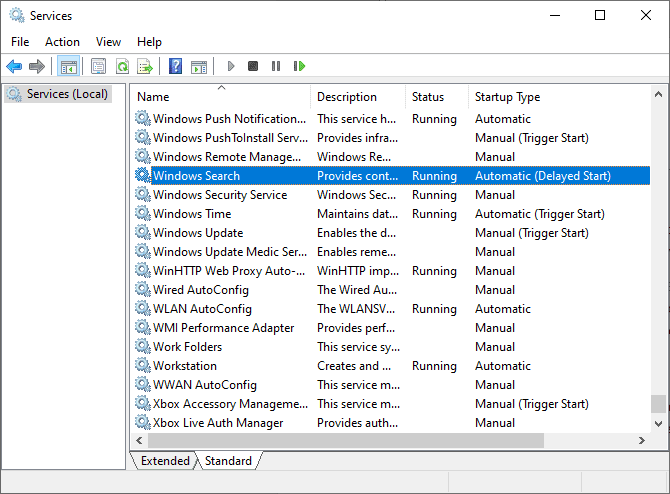The height and width of the screenshot is (494, 670).
Task: Open the File menu
Action: 20,42
